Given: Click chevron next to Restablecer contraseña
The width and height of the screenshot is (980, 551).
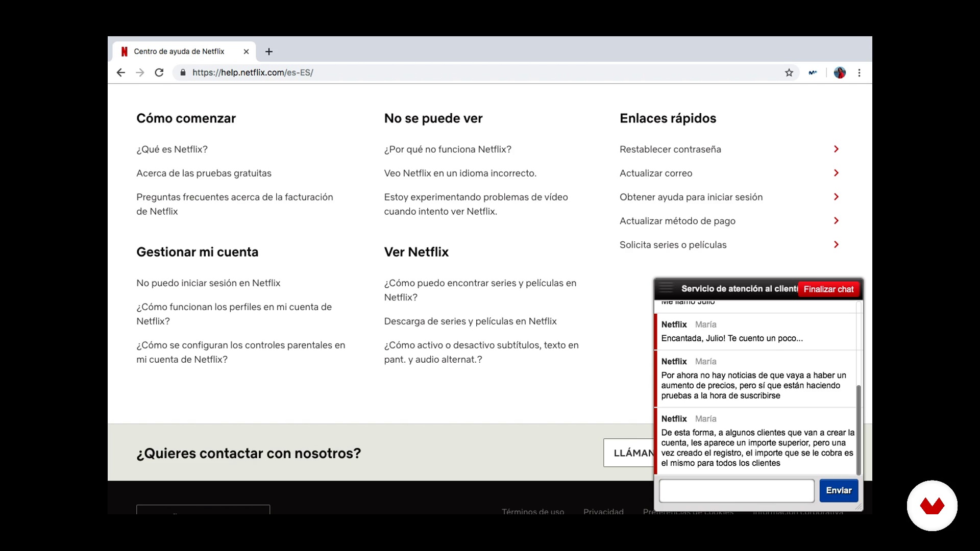Looking at the screenshot, I should (x=836, y=149).
